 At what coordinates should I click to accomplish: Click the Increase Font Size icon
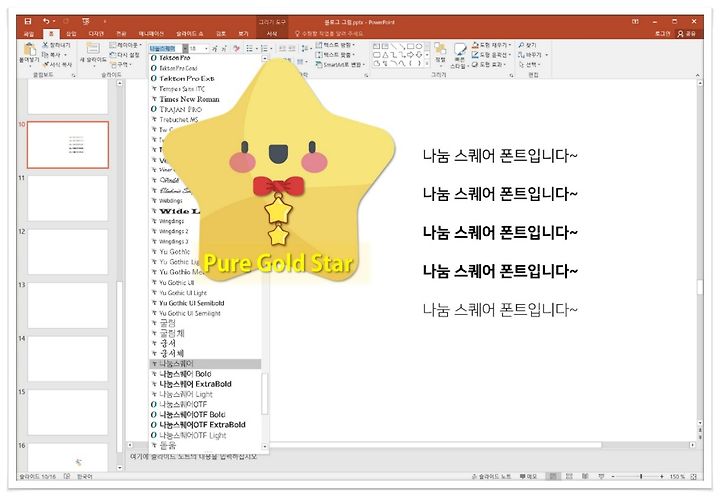214,48
